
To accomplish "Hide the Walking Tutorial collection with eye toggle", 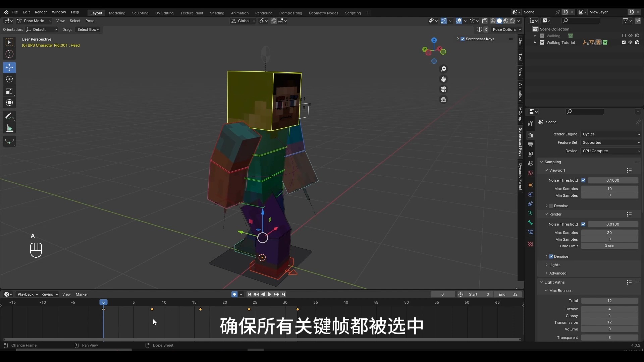I will coord(630,42).
